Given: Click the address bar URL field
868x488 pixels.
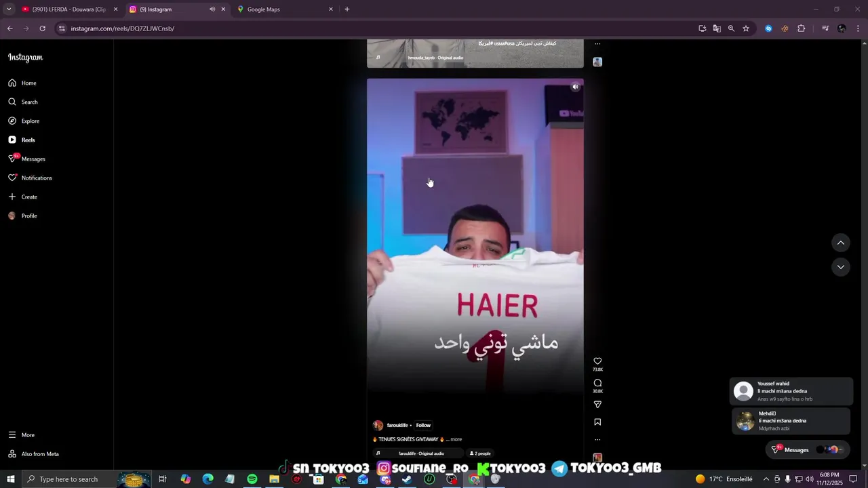Looking at the screenshot, I should pyautogui.click(x=380, y=28).
